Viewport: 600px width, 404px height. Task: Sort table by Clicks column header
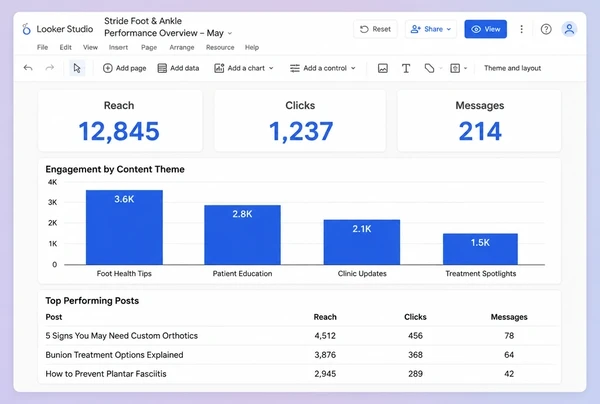pos(415,317)
